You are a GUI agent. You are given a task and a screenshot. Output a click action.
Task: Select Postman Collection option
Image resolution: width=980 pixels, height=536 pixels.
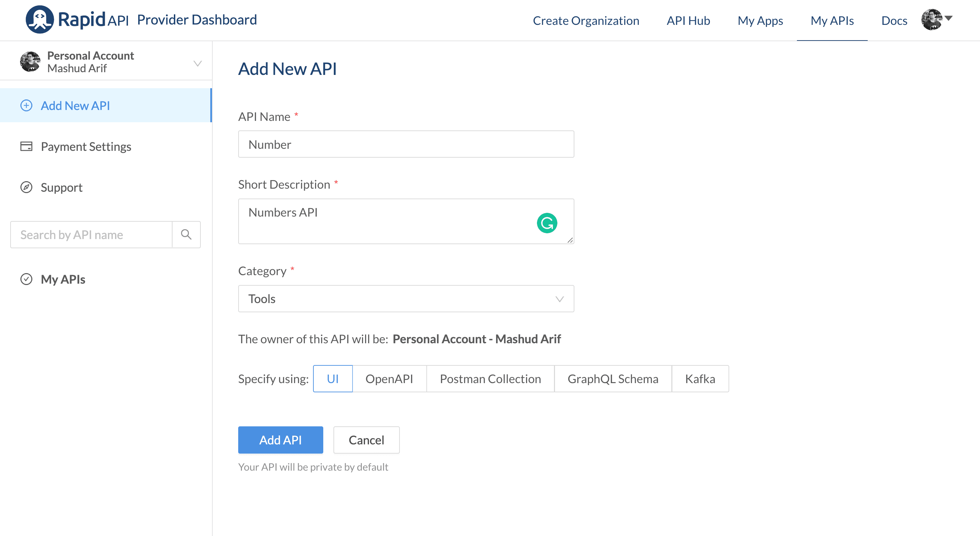click(490, 379)
